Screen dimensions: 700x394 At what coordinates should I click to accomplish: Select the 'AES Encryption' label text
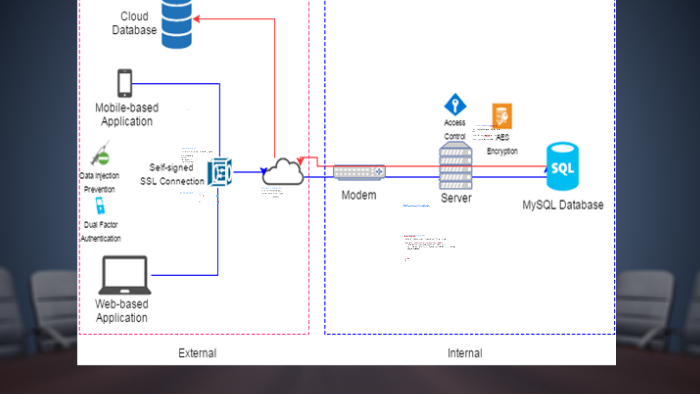[x=502, y=144]
